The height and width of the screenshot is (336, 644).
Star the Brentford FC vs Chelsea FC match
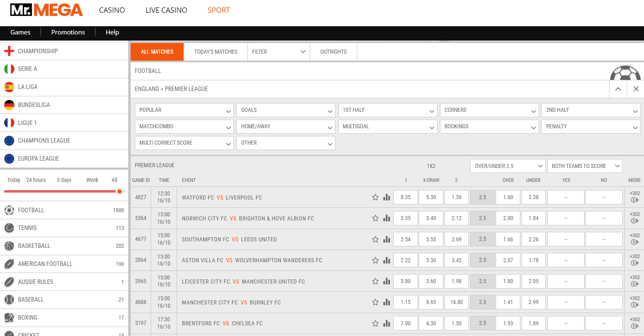[375, 323]
